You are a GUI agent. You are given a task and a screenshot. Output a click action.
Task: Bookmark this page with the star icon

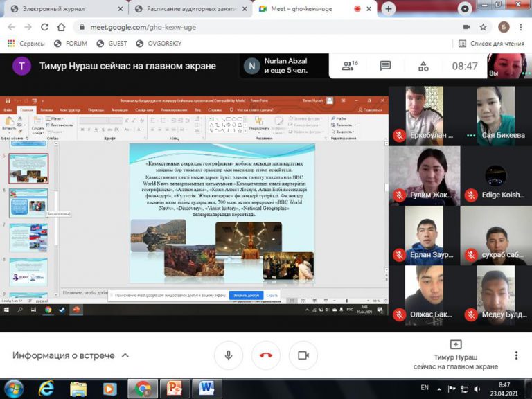[483, 27]
